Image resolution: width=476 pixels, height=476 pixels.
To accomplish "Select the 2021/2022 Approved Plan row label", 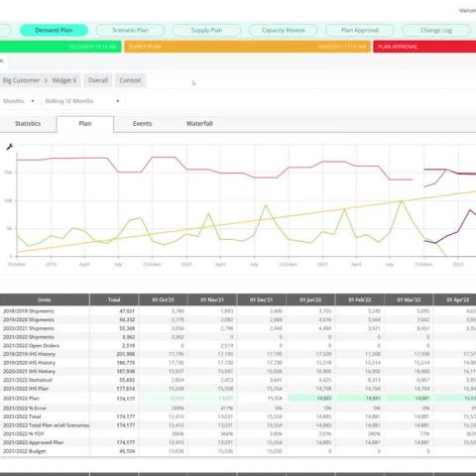I will 33,442.
